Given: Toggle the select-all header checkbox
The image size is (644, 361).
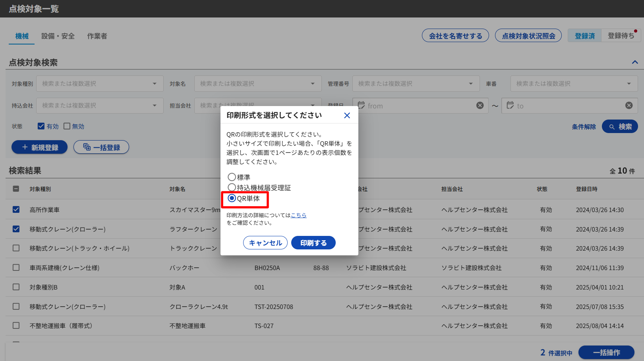Looking at the screenshot, I should (x=16, y=189).
